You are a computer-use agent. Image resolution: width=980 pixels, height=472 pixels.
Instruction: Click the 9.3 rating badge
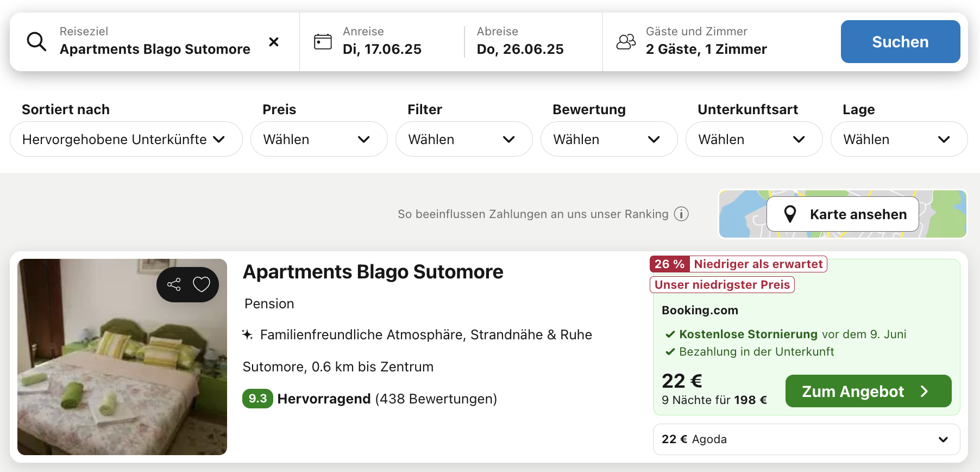click(x=257, y=399)
